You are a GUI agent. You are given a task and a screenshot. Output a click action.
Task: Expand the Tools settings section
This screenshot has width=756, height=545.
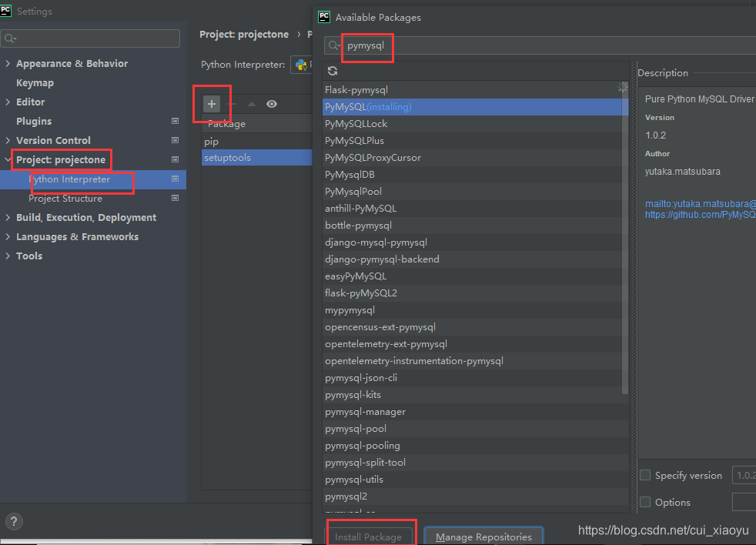click(x=8, y=256)
